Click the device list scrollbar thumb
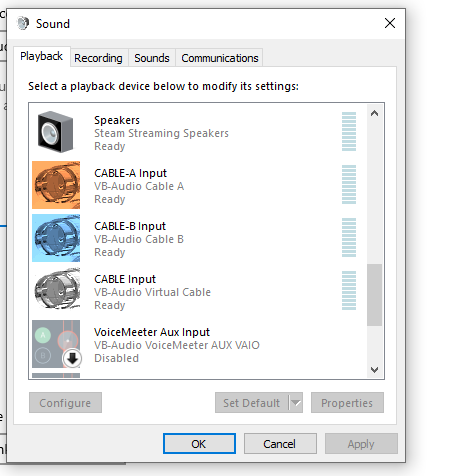This screenshot has height=476, width=449. [374, 295]
